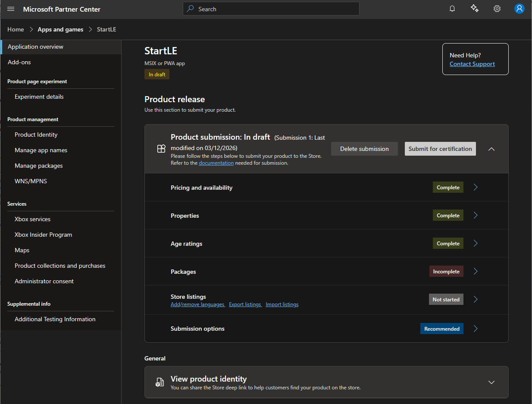The height and width of the screenshot is (404, 532).
Task: Focus the Search input field
Action: (271, 9)
